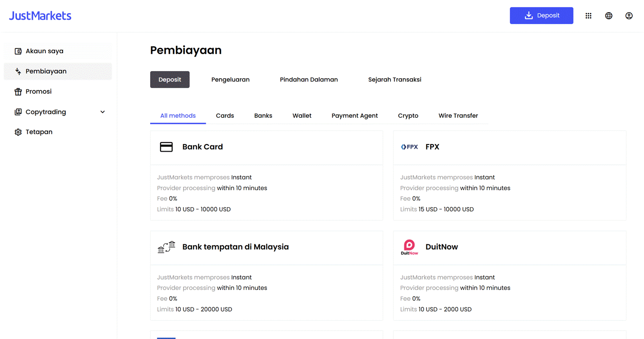
Task: Click the Bank Card payment icon
Action: tap(166, 147)
